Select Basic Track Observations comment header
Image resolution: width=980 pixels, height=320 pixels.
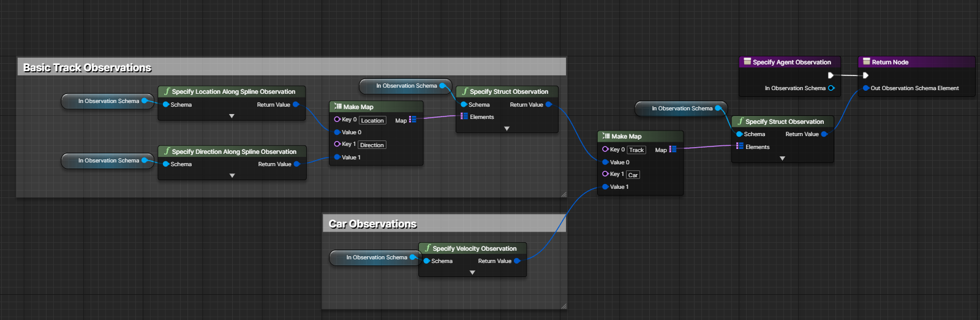[x=291, y=67]
